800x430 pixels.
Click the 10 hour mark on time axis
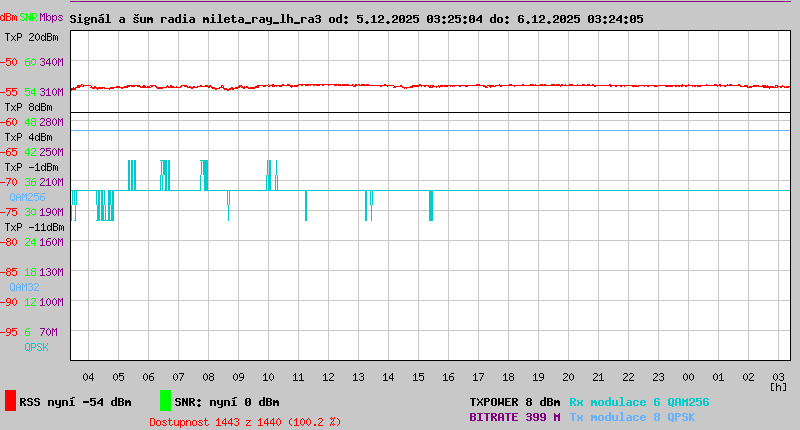tap(268, 377)
